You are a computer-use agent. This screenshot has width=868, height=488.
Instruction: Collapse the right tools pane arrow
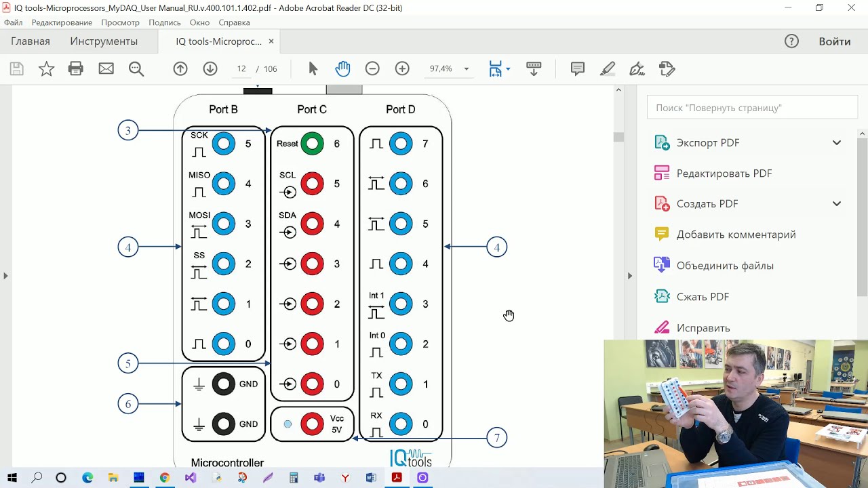(x=629, y=276)
